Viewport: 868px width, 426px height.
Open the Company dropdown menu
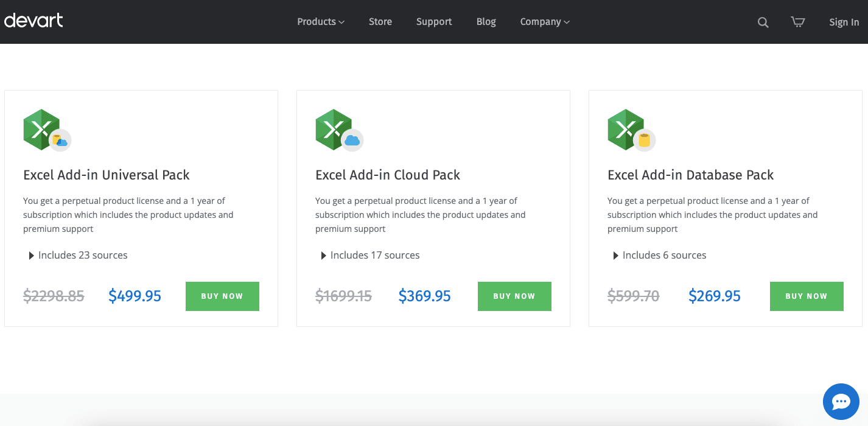click(545, 22)
